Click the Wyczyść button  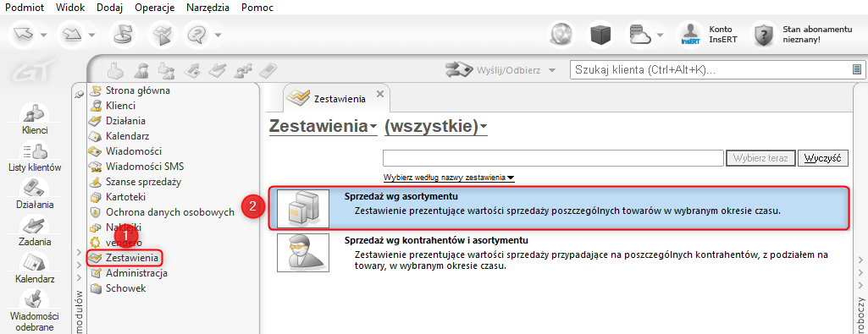[x=822, y=157]
